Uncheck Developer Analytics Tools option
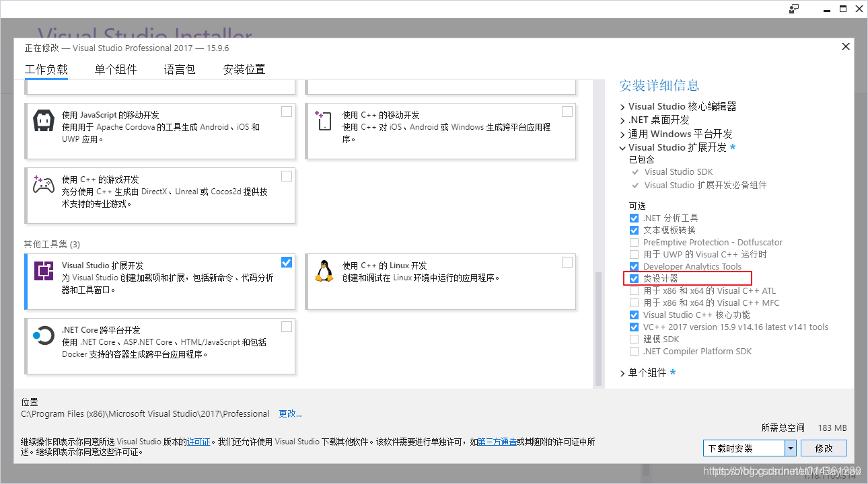 click(634, 266)
